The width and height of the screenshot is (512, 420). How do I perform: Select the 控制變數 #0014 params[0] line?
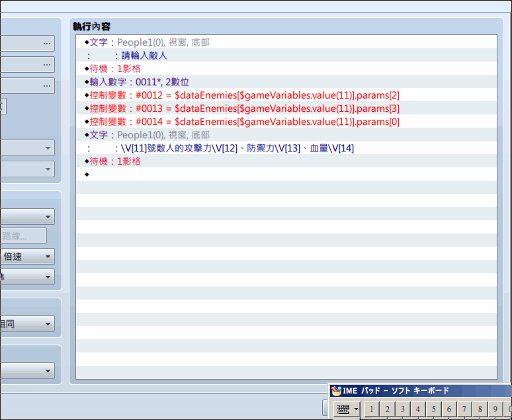click(x=286, y=122)
